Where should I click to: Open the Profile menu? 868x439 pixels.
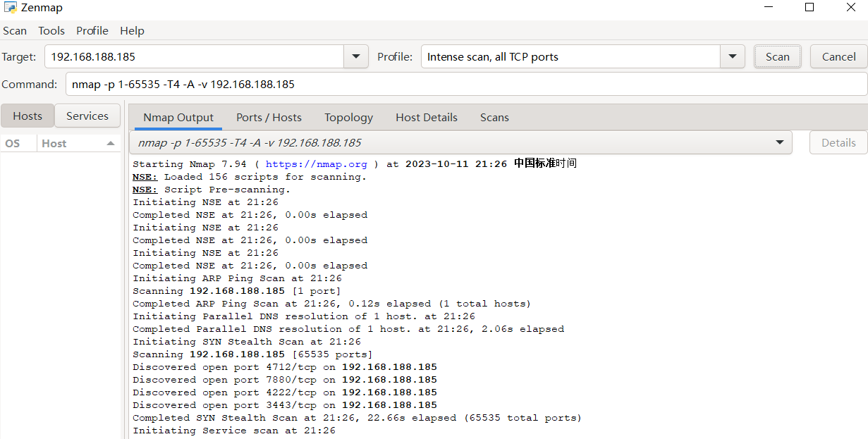pos(92,30)
